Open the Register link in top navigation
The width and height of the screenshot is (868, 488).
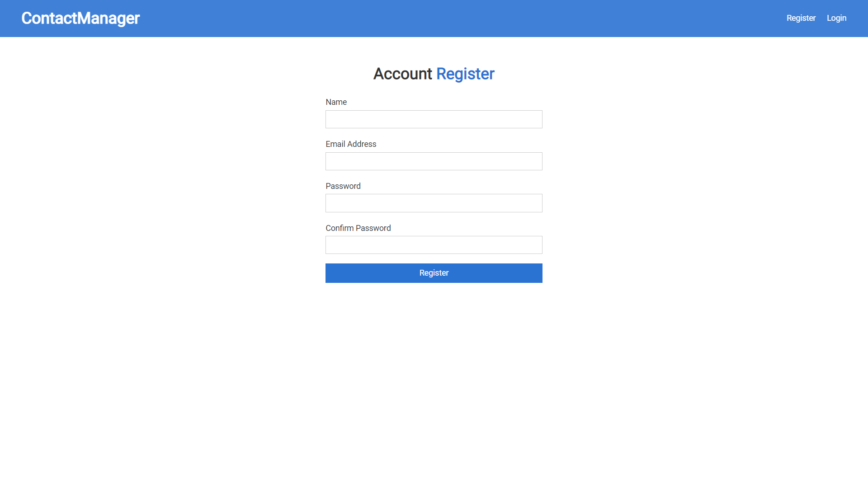click(x=801, y=18)
